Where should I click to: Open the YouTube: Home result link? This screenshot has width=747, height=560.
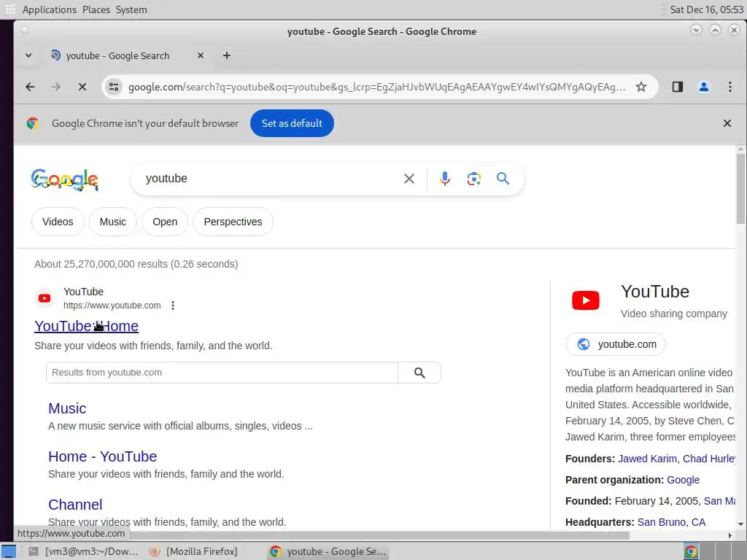86,326
